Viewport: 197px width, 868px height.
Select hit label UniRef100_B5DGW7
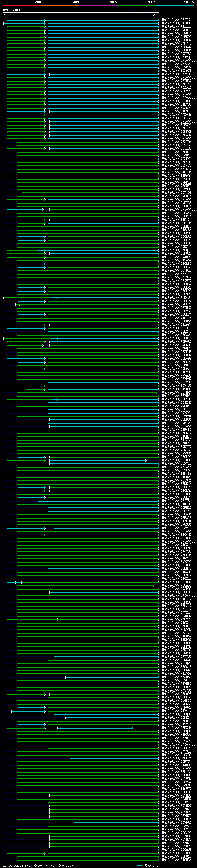[177, 47]
